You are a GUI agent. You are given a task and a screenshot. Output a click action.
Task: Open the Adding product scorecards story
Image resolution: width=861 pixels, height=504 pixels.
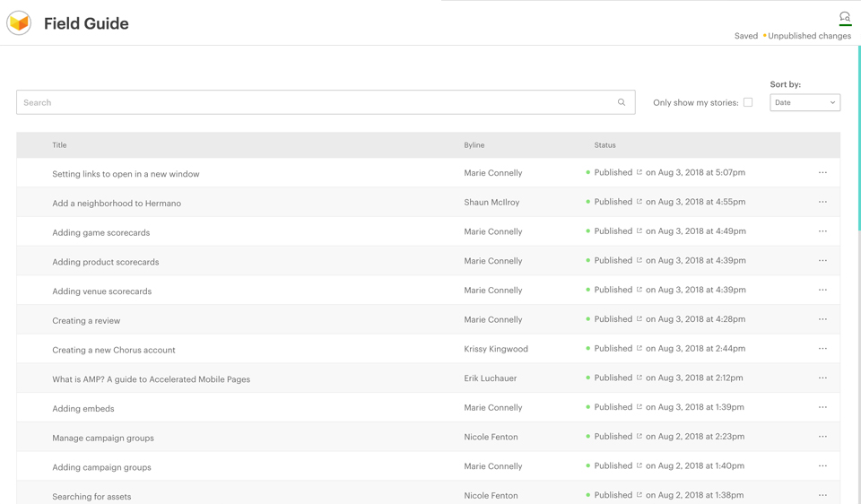point(105,262)
